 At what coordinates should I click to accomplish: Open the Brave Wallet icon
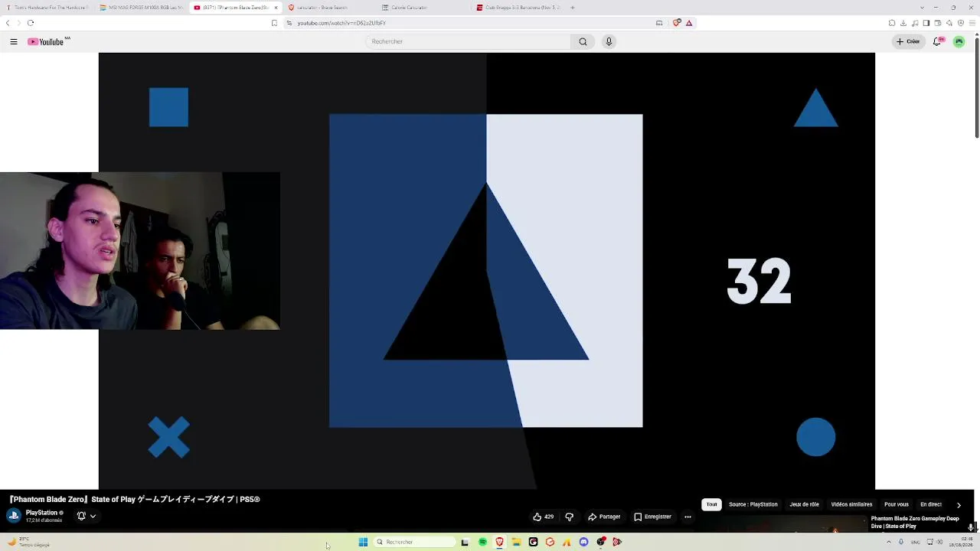pos(938,23)
